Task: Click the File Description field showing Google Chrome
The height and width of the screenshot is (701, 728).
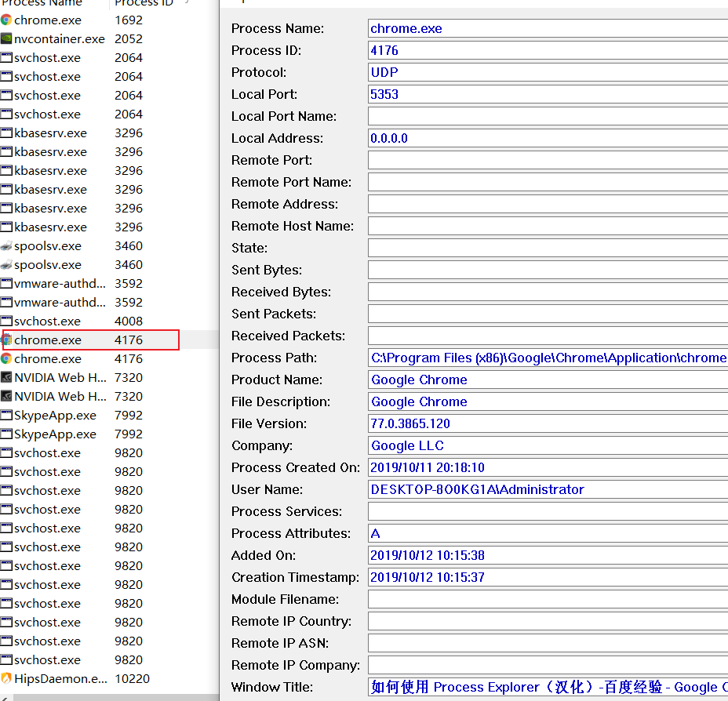Action: [x=548, y=401]
